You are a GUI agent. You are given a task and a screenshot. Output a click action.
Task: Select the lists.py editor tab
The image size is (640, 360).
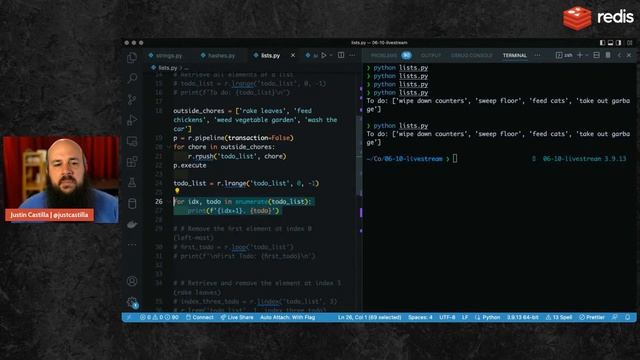270,56
